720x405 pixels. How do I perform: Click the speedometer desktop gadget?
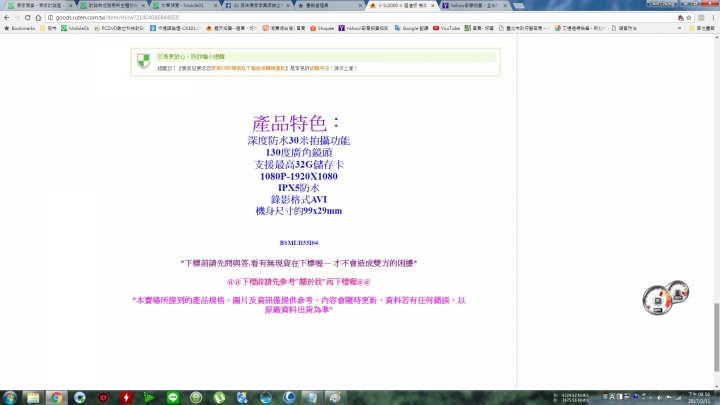pyautogui.click(x=665, y=298)
